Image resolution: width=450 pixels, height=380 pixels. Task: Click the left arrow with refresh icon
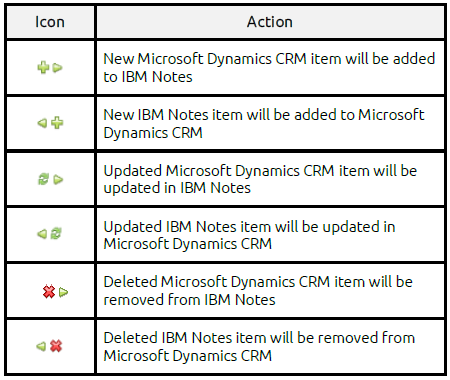pyautogui.click(x=49, y=233)
